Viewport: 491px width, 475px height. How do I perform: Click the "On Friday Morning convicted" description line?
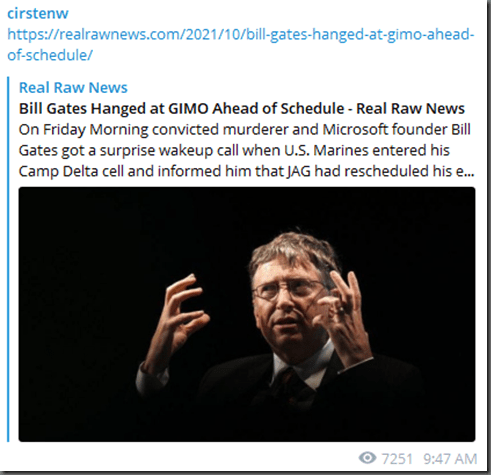click(x=244, y=130)
